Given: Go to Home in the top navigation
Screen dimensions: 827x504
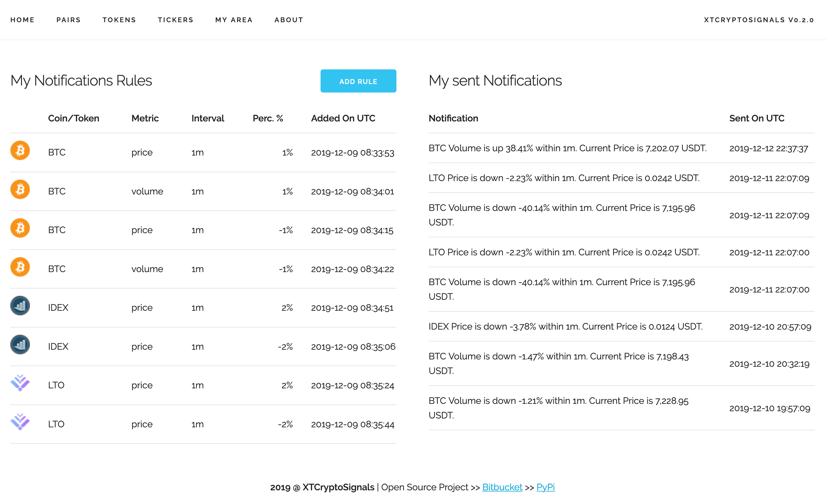Looking at the screenshot, I should pos(23,20).
